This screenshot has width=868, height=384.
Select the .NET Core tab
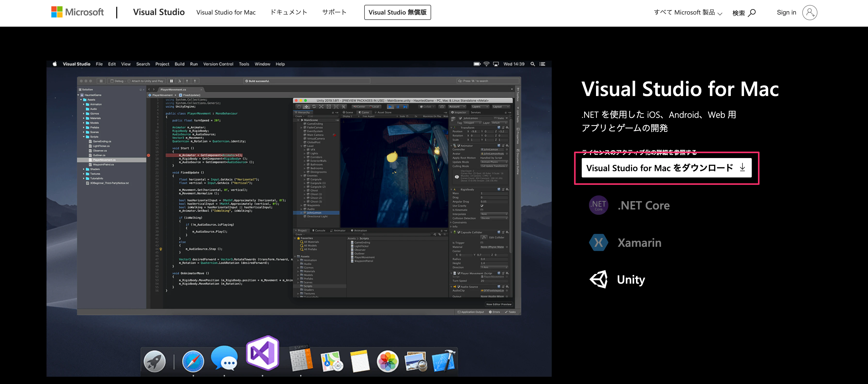click(629, 205)
